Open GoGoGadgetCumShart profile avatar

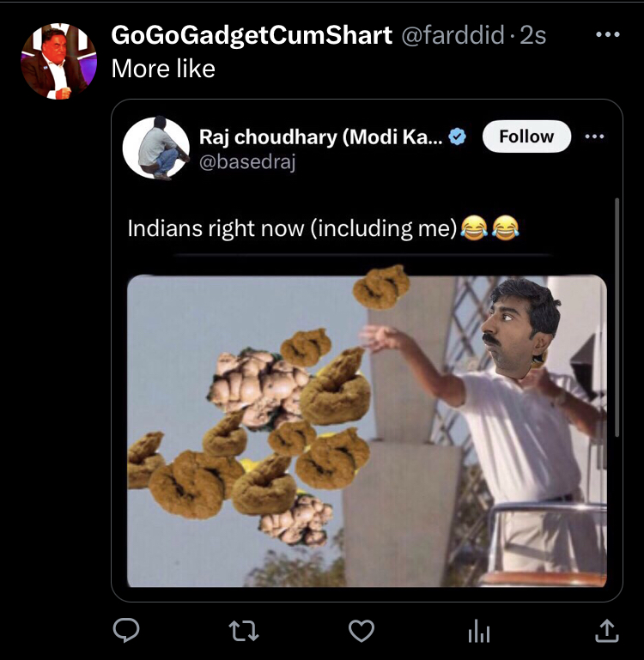tap(59, 61)
